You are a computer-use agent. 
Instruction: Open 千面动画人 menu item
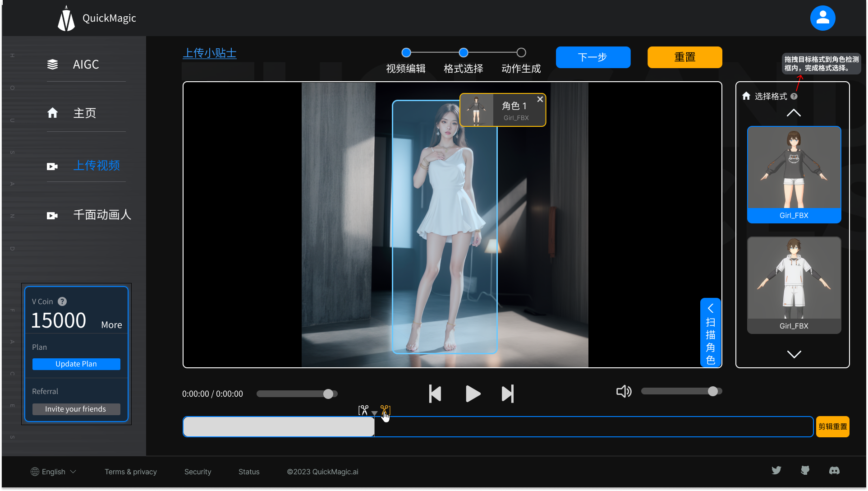point(102,215)
